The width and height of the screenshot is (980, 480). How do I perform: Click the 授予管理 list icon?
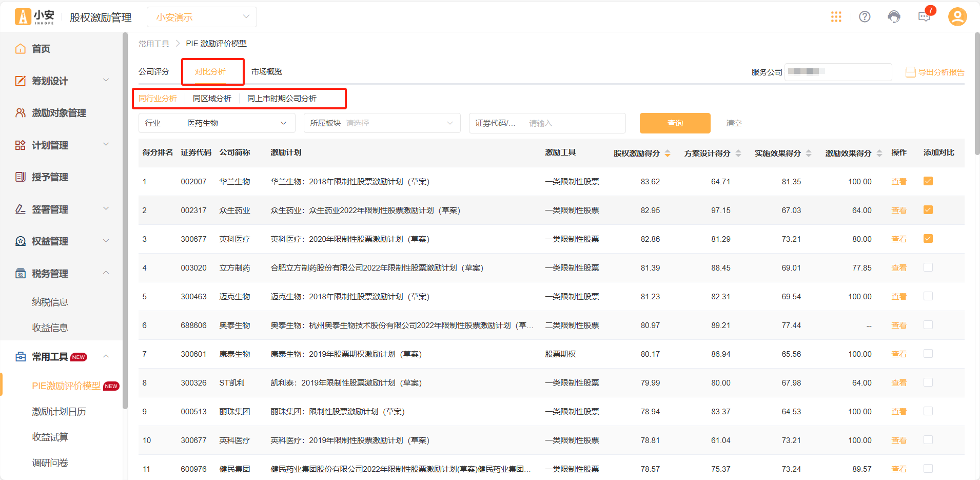tap(21, 177)
